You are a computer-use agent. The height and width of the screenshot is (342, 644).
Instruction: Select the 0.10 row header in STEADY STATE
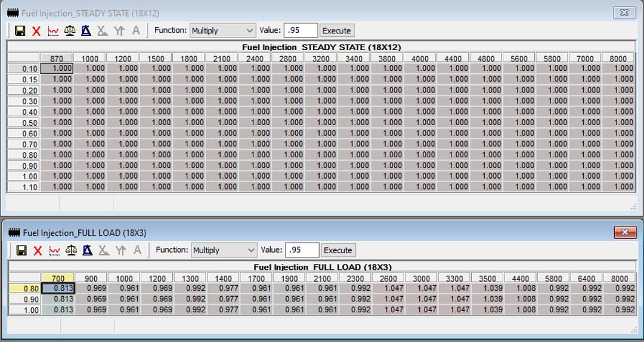(24, 69)
